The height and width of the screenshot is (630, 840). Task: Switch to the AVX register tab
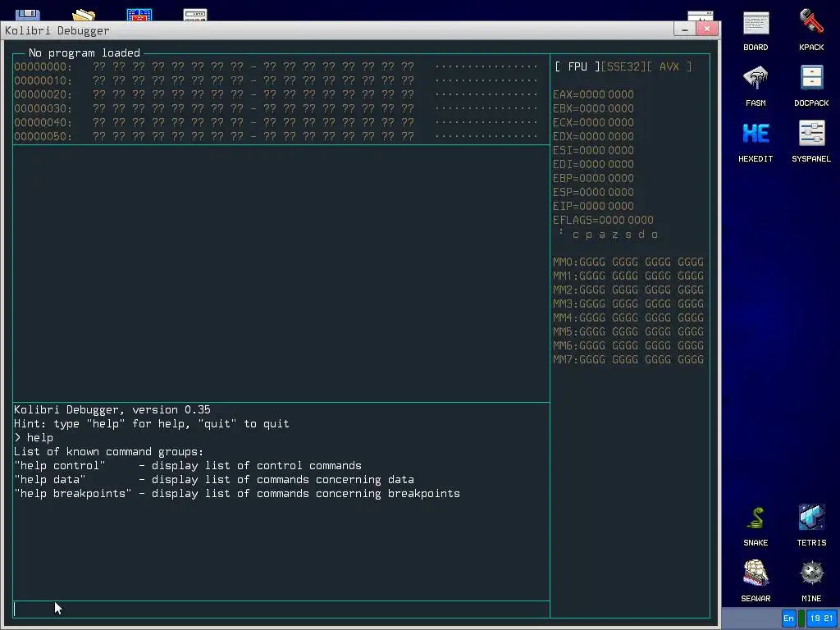669,66
